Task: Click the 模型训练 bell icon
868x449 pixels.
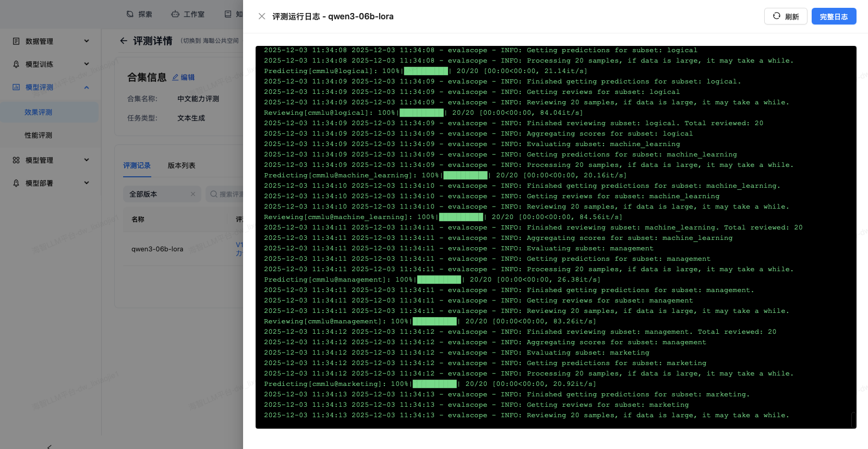Action: coord(16,64)
